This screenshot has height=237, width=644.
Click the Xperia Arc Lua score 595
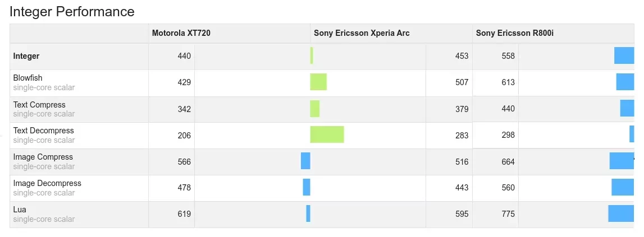pos(462,214)
